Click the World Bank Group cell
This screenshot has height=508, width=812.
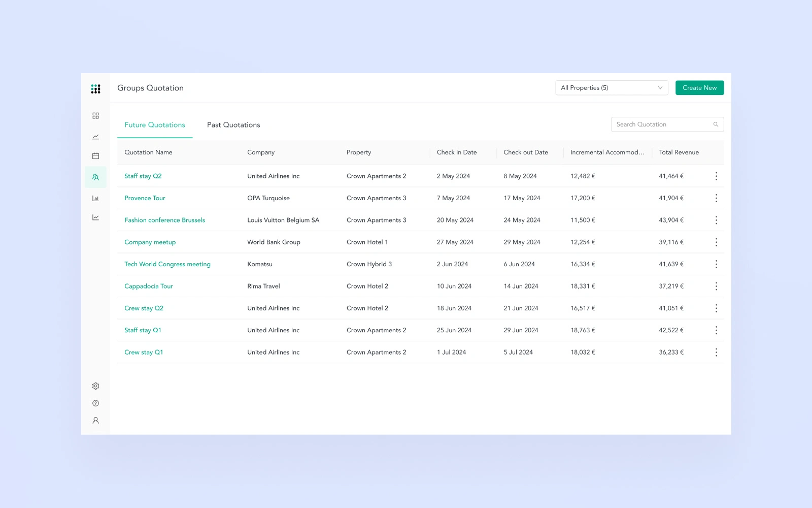(274, 242)
